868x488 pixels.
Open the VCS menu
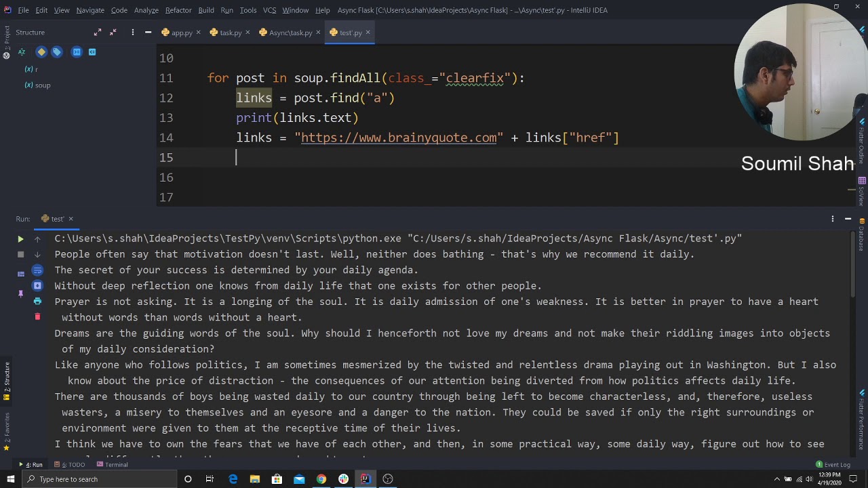[269, 10]
